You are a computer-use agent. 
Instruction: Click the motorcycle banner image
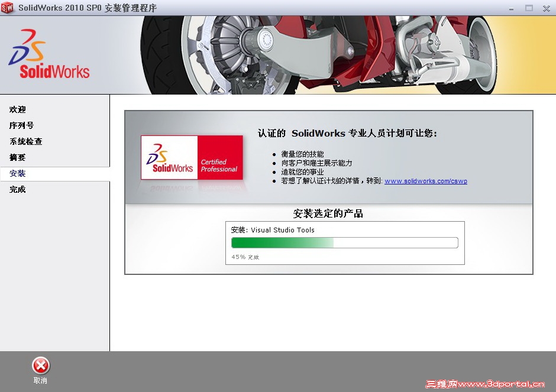point(319,55)
